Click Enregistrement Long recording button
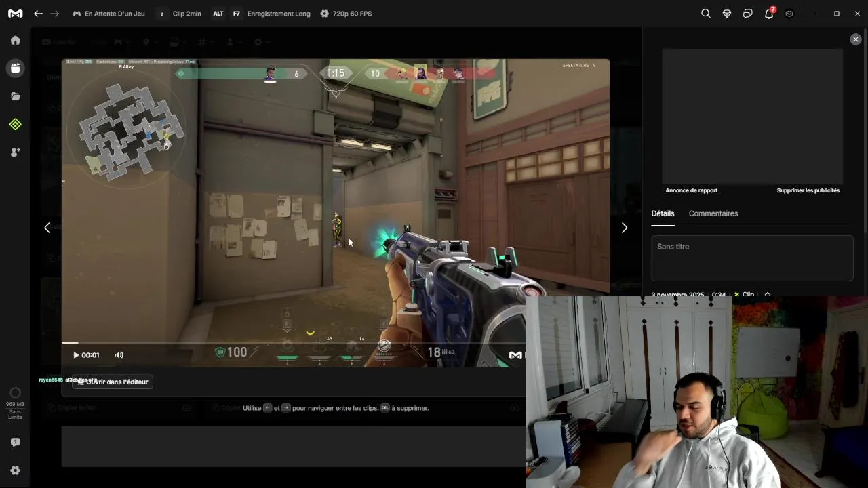Viewport: 868px width, 488px height. pos(279,14)
